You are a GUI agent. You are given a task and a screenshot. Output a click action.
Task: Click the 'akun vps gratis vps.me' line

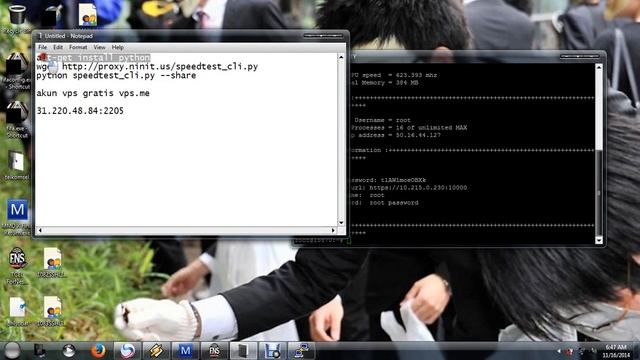click(93, 93)
